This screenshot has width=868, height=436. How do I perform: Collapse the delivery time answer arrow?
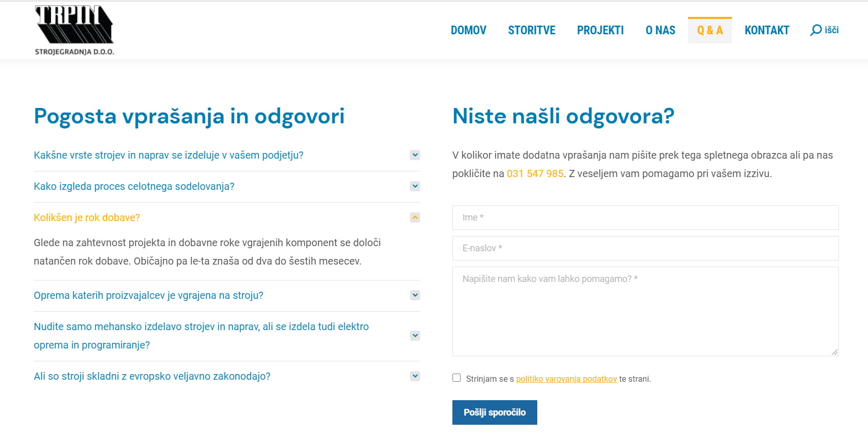tap(415, 217)
